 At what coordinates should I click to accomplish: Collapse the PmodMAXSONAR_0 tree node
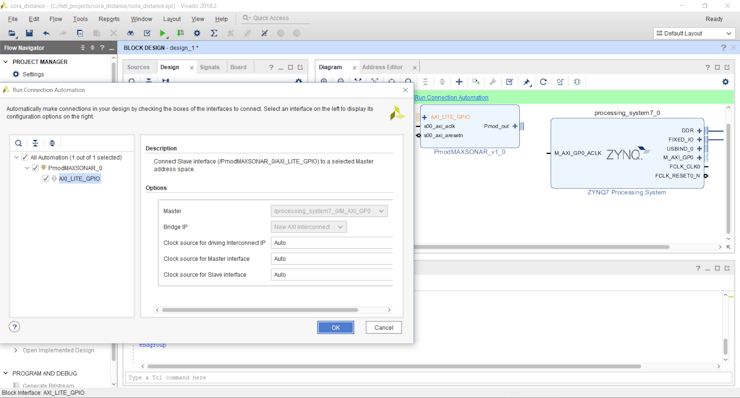click(27, 168)
